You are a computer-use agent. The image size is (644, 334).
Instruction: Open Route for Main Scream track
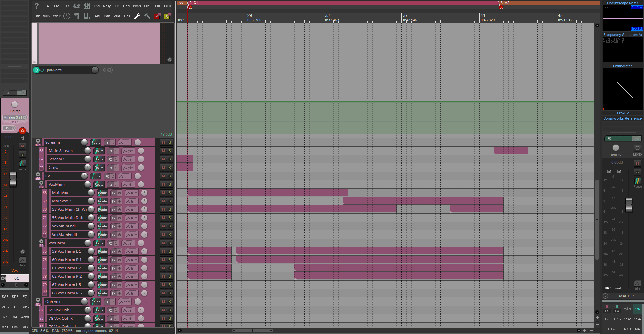(99, 151)
